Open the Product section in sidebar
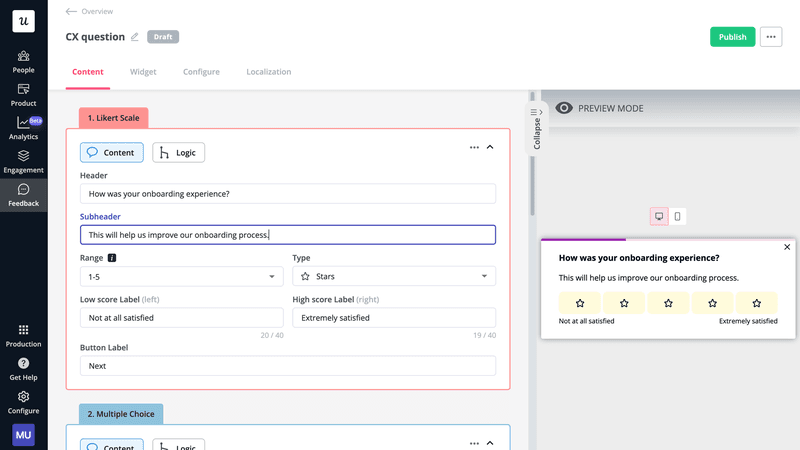 click(x=23, y=95)
